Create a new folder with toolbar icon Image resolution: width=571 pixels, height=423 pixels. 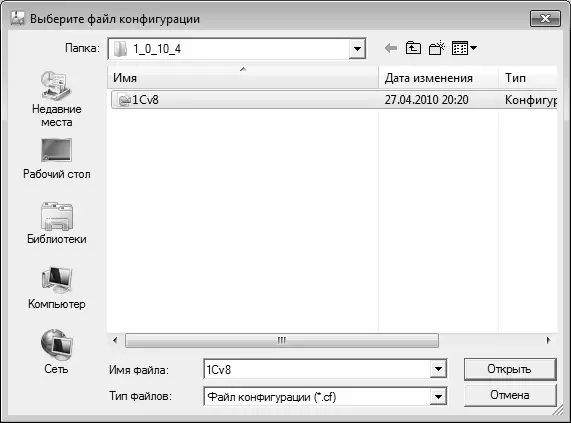[437, 48]
